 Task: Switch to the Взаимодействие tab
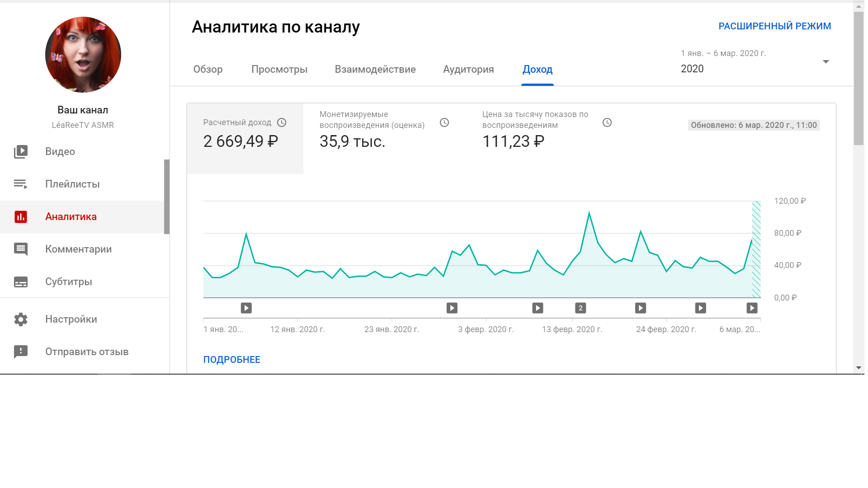click(375, 69)
